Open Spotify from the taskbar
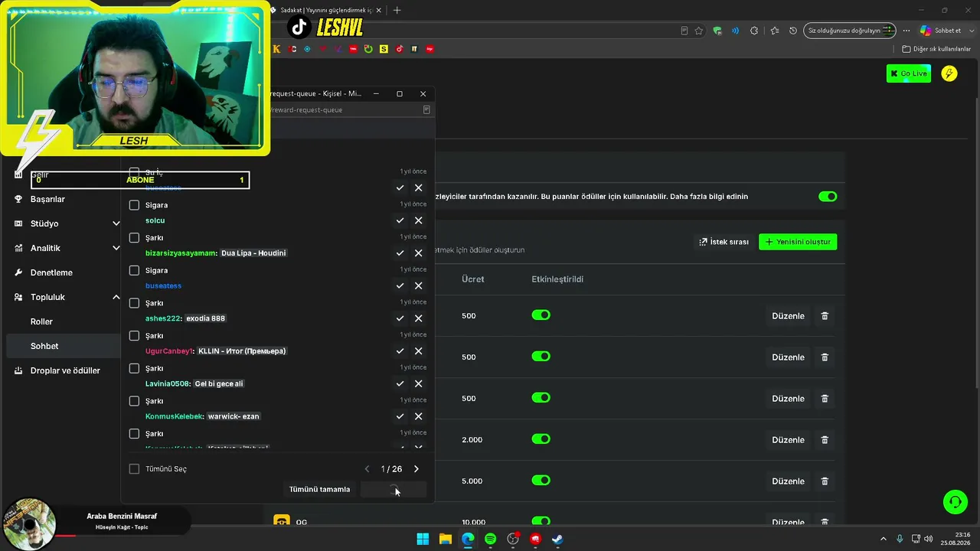Image resolution: width=980 pixels, height=551 pixels. [491, 540]
